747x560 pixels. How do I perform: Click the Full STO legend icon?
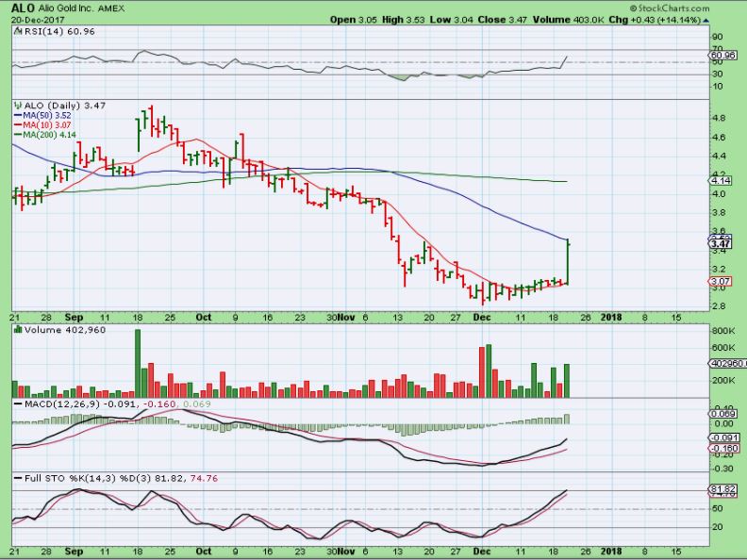tap(15, 481)
